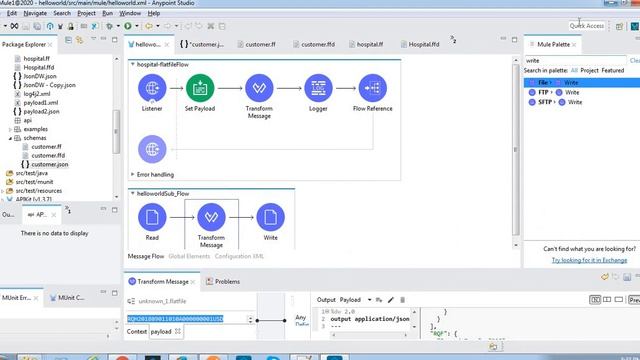Open the Problems tab
The height and width of the screenshot is (360, 640).
pyautogui.click(x=223, y=282)
